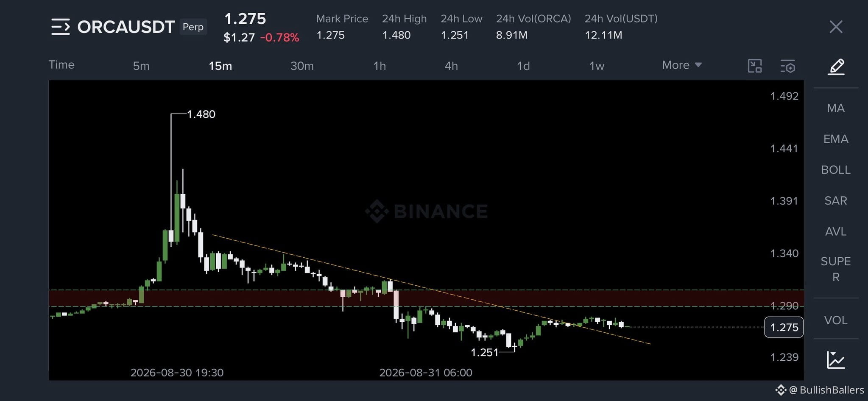868x401 pixels.
Task: Open the market list menu icon
Action: pyautogui.click(x=61, y=27)
